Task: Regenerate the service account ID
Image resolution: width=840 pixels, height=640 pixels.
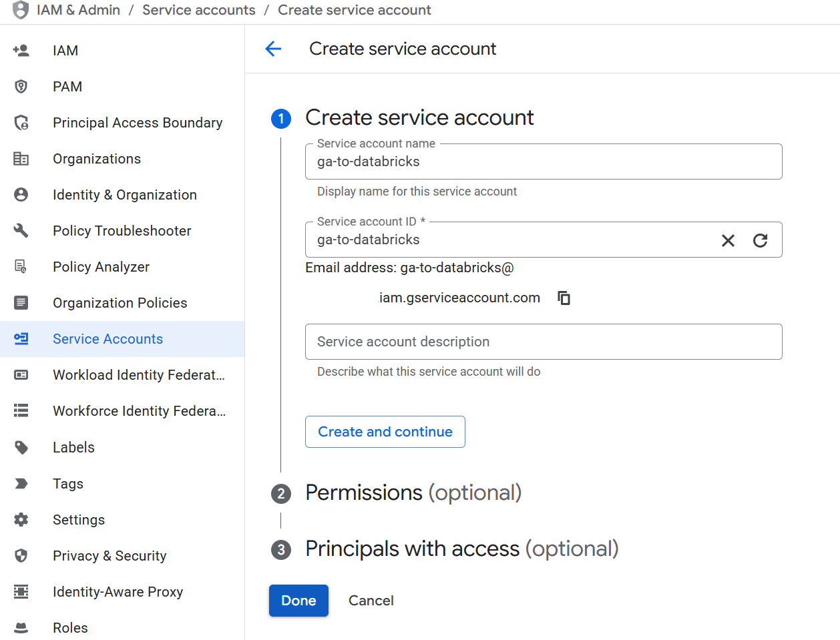Action: point(760,240)
